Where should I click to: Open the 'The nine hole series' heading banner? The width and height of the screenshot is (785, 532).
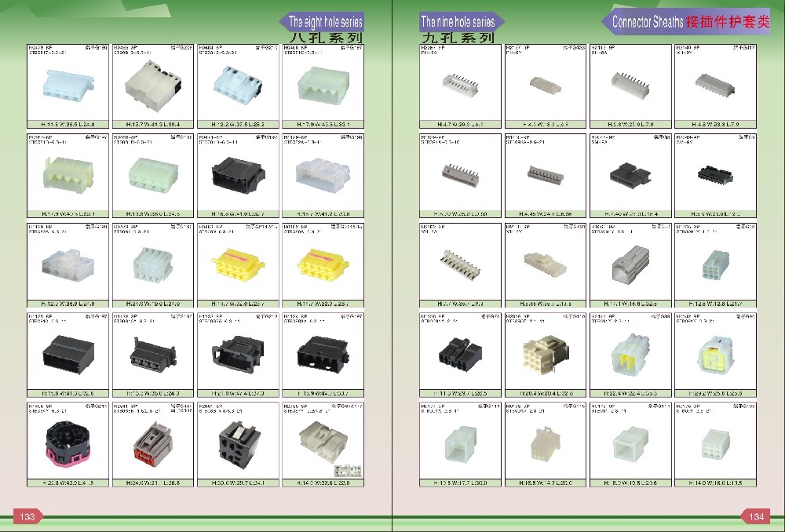tap(461, 21)
